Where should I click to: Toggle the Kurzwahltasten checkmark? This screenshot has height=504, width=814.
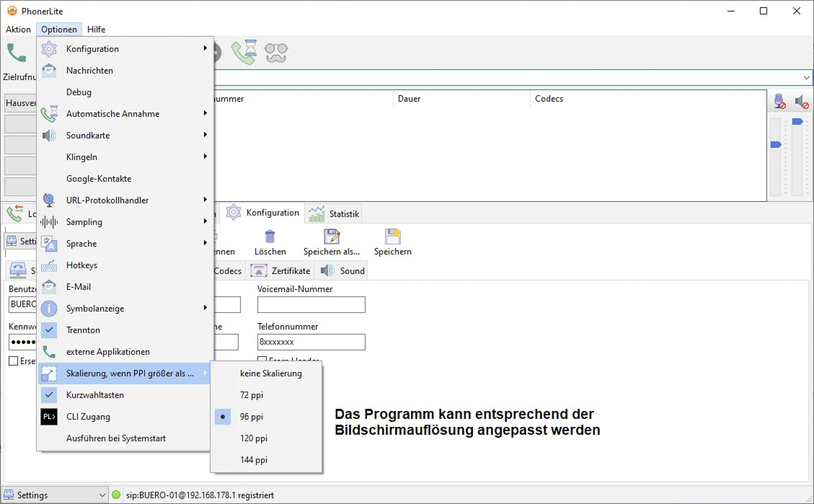click(49, 395)
